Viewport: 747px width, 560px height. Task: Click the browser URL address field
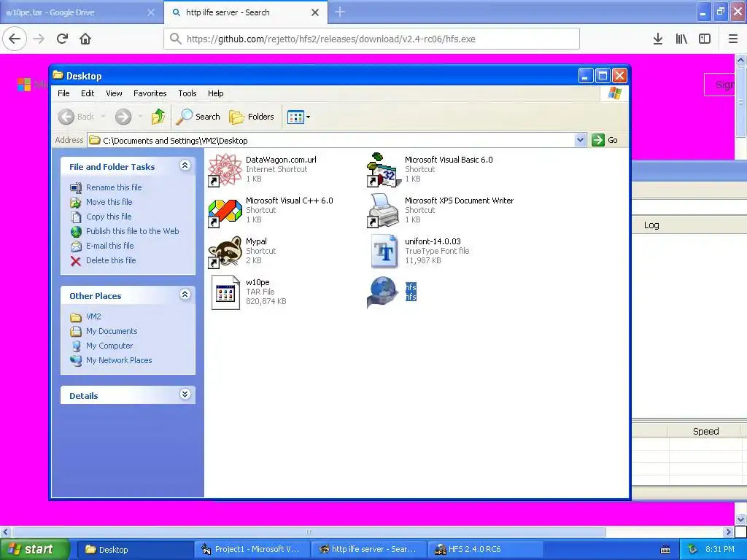[x=371, y=39]
